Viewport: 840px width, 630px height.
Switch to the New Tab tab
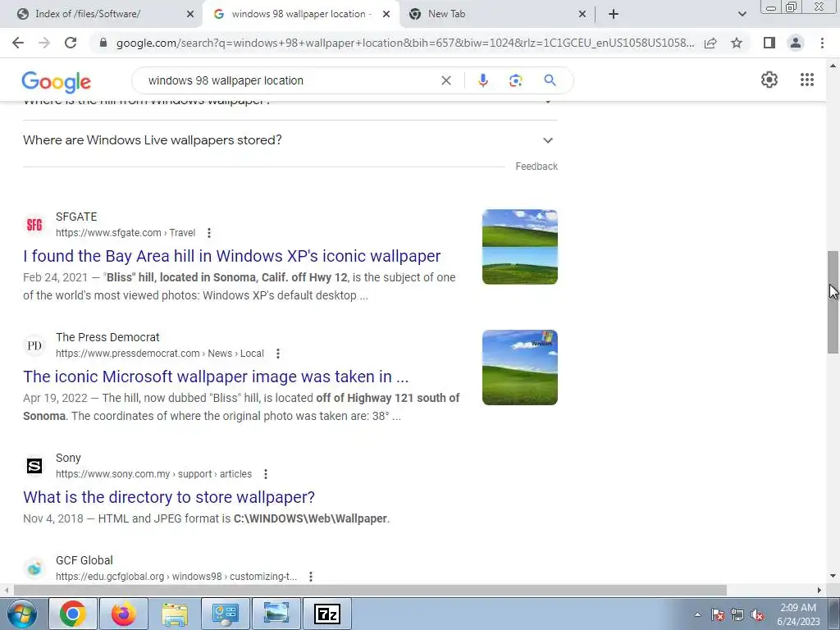[495, 14]
